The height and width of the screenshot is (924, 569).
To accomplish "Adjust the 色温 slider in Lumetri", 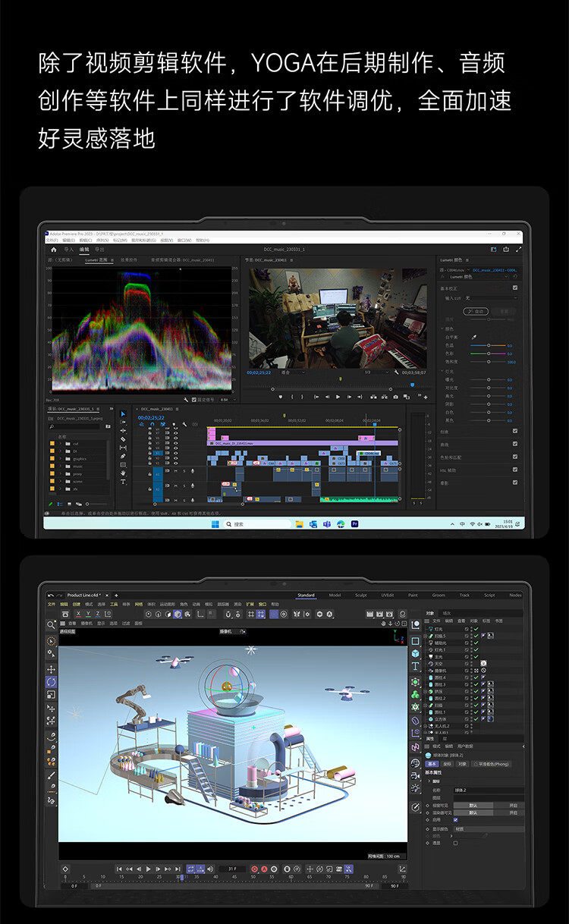I will pos(489,345).
